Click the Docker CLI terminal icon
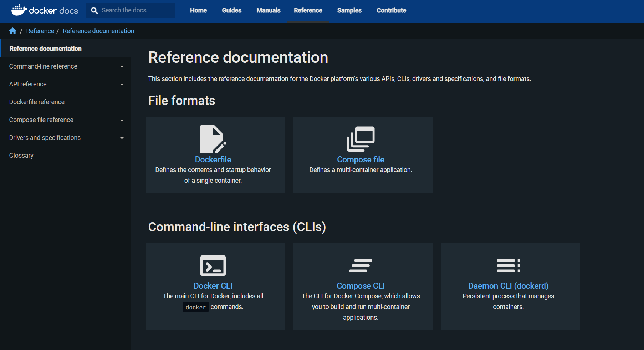This screenshot has height=350, width=644. click(213, 265)
